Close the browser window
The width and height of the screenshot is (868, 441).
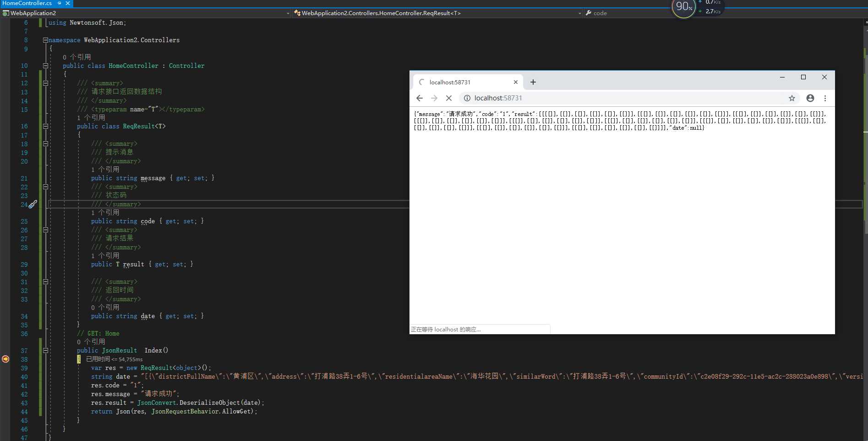point(824,77)
